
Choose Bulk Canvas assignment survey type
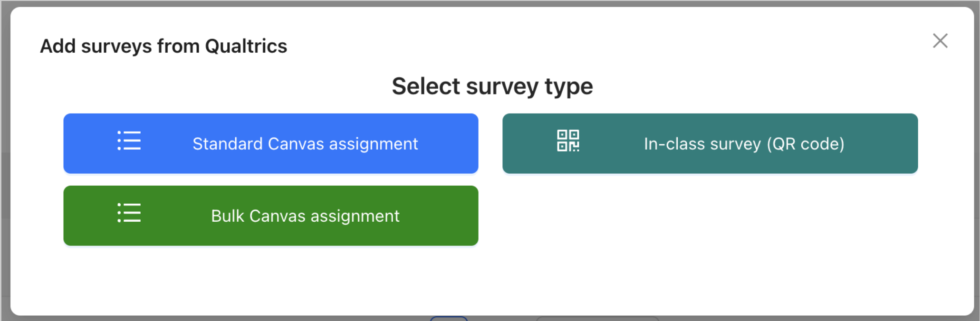(x=271, y=216)
